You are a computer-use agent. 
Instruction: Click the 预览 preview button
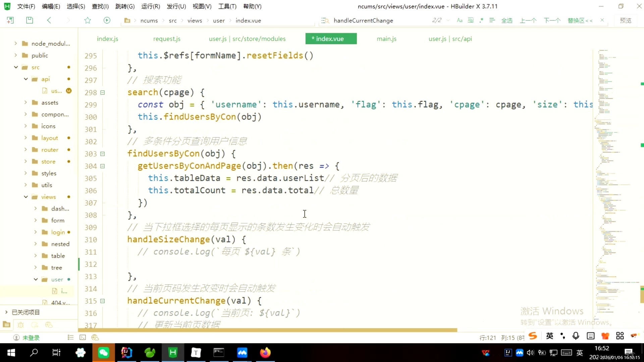click(625, 20)
